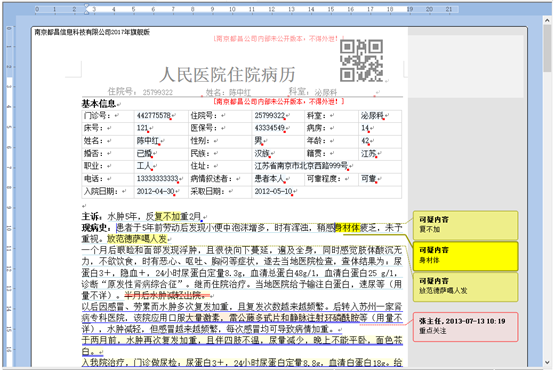
Task: Click the 籍贯 value 江苏
Action: (x=368, y=153)
